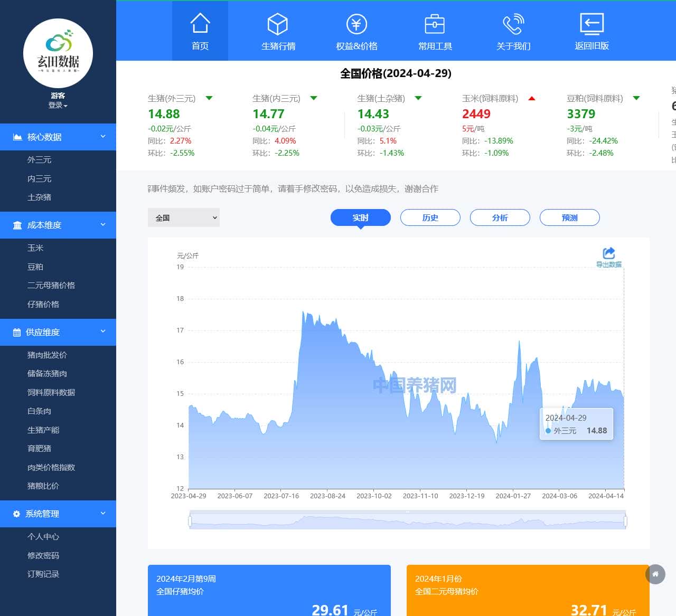
Task: Open 外三元 in the sidebar menu
Action: tap(40, 160)
